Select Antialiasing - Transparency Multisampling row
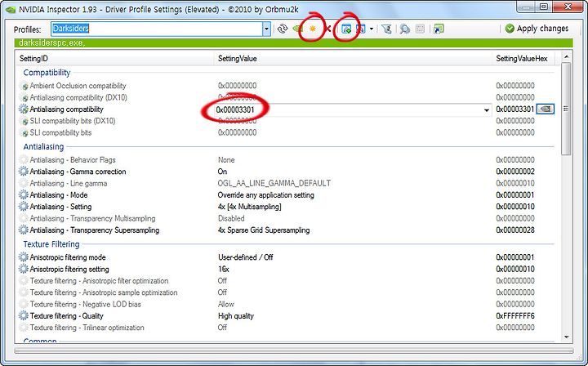This screenshot has width=588, height=366. [x=92, y=218]
